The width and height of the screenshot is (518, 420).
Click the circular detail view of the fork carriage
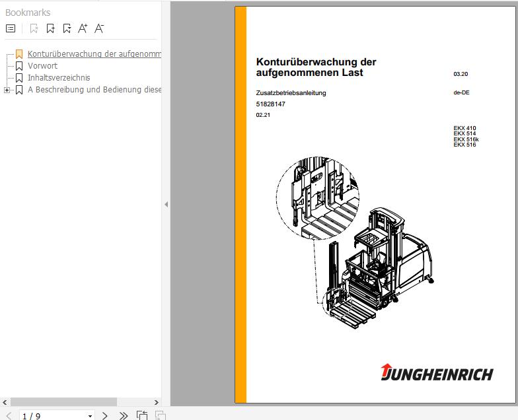click(x=317, y=198)
